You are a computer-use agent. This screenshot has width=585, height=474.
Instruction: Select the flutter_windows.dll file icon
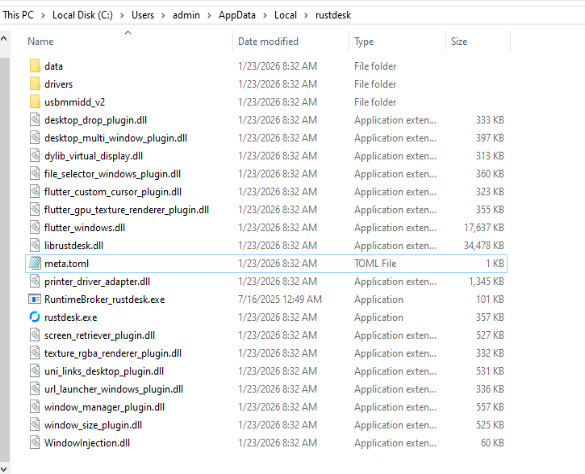35,227
